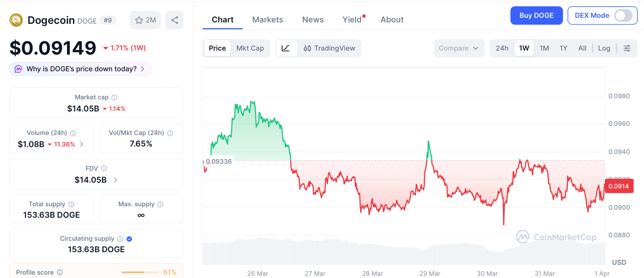Expand the Volume (24h) details chevron

(x=82, y=144)
